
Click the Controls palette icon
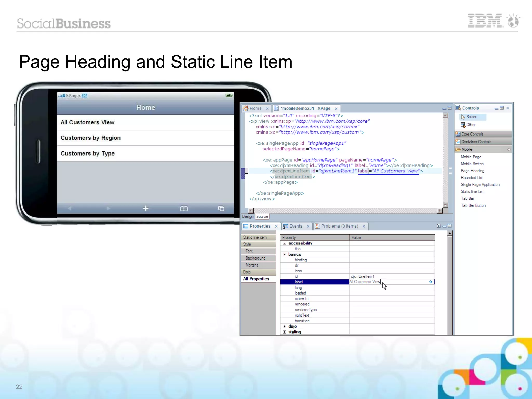(x=458, y=108)
